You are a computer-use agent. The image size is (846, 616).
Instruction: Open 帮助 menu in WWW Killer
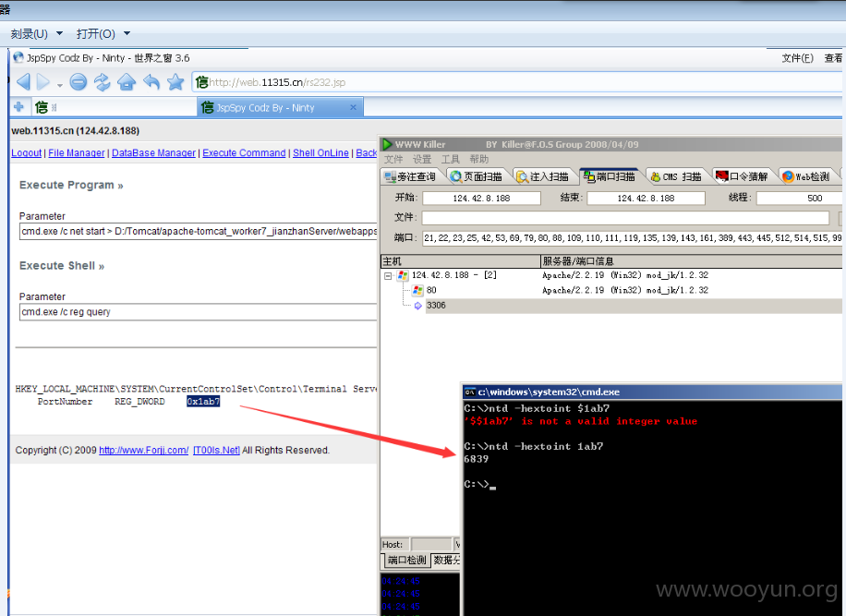click(479, 159)
